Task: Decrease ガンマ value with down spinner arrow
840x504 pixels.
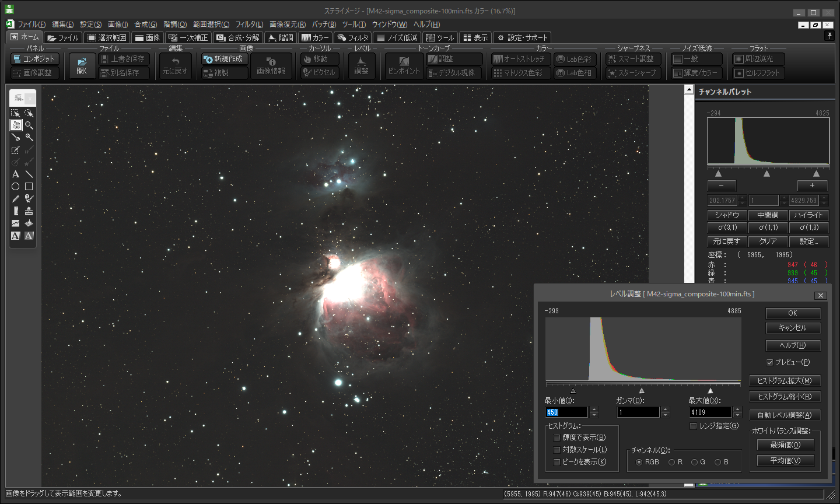Action: [665, 415]
